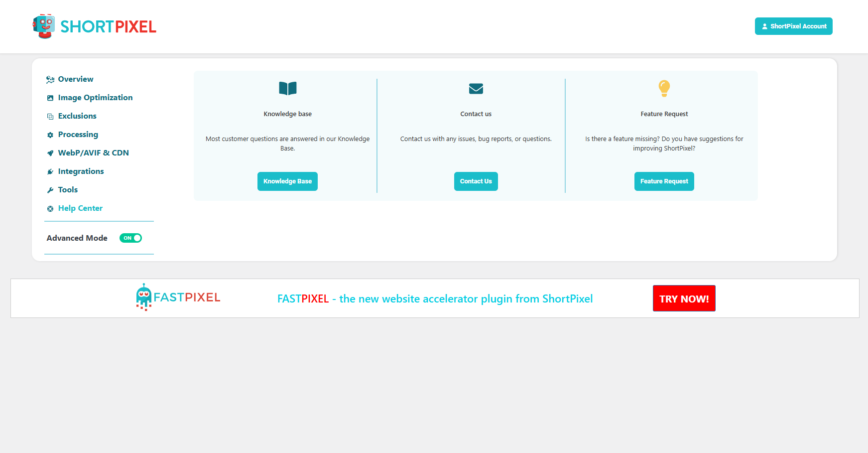Click the Contact Us button
The width and height of the screenshot is (868, 453).
(x=476, y=181)
